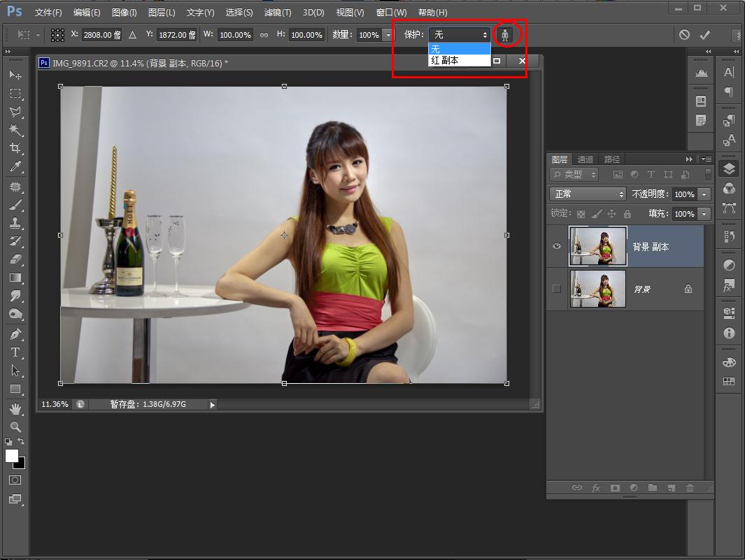745x560 pixels.
Task: Open the blend mode 正常 dropdown
Action: 588,194
